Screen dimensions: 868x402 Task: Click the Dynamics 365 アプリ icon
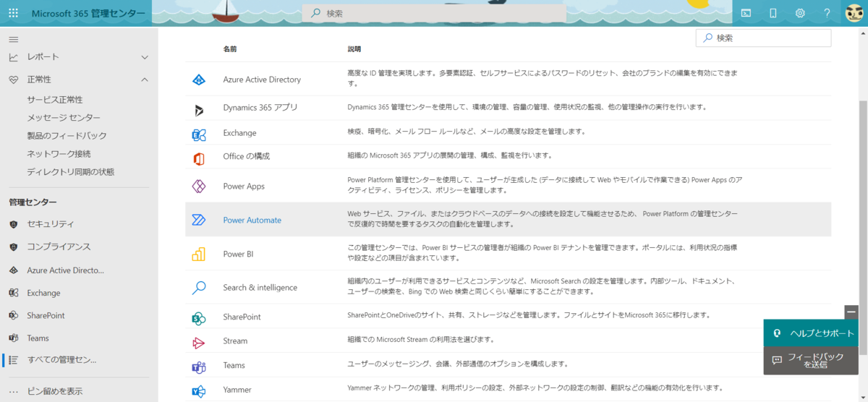[199, 110]
